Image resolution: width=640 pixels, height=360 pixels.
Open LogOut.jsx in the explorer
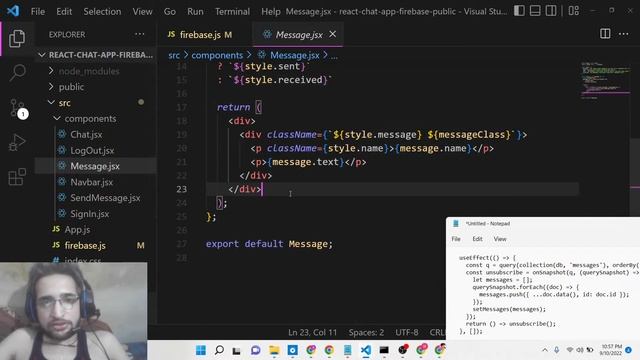pos(96,150)
